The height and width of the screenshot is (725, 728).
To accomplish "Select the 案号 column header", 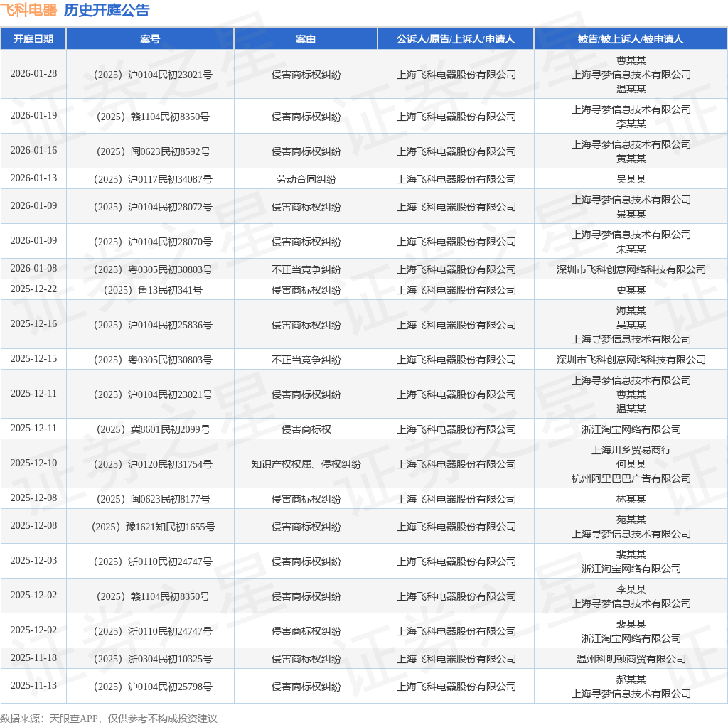I will tap(150, 39).
